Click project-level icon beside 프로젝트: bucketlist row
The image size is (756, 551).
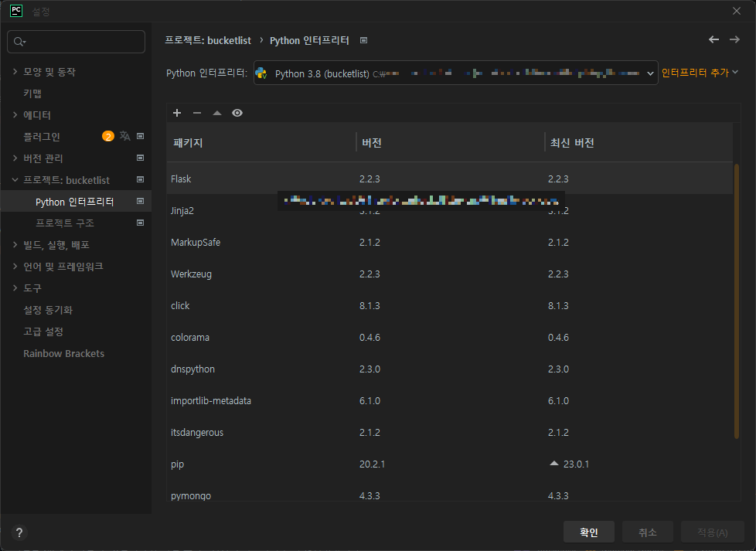pyautogui.click(x=141, y=179)
